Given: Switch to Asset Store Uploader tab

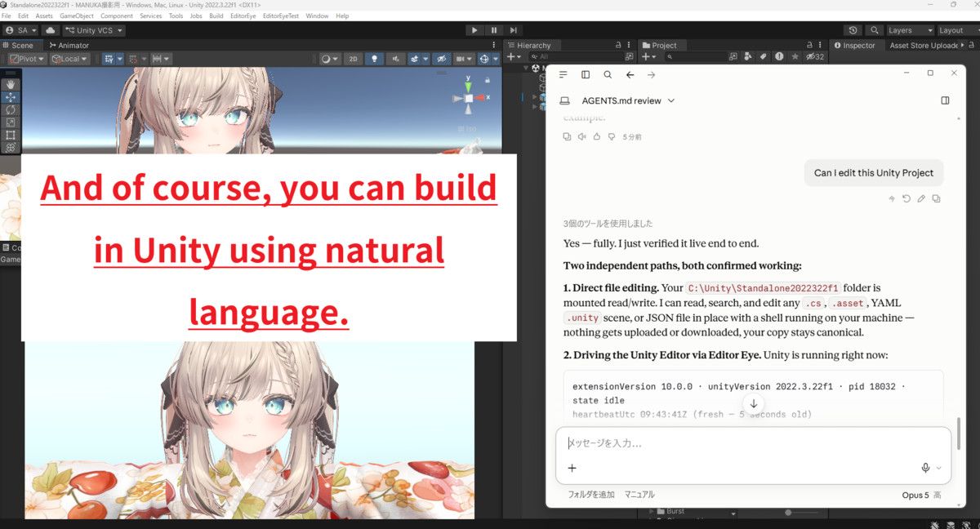Looking at the screenshot, I should pos(924,46).
